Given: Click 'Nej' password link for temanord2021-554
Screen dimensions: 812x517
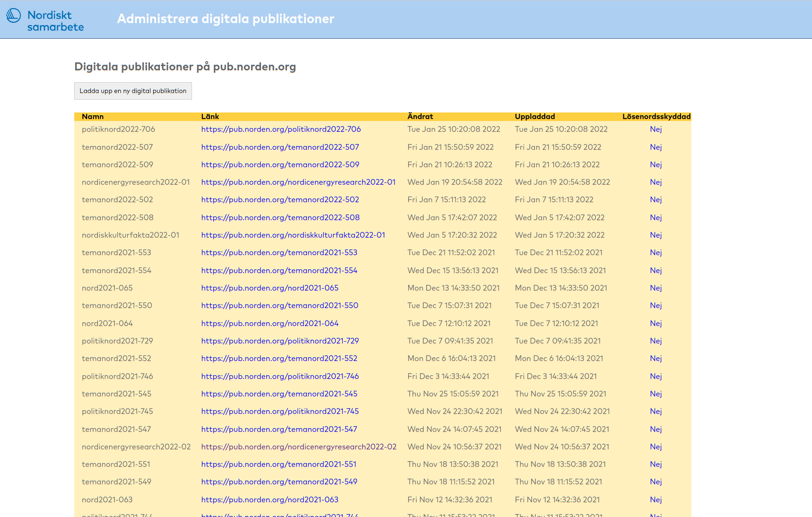Looking at the screenshot, I should 656,270.
